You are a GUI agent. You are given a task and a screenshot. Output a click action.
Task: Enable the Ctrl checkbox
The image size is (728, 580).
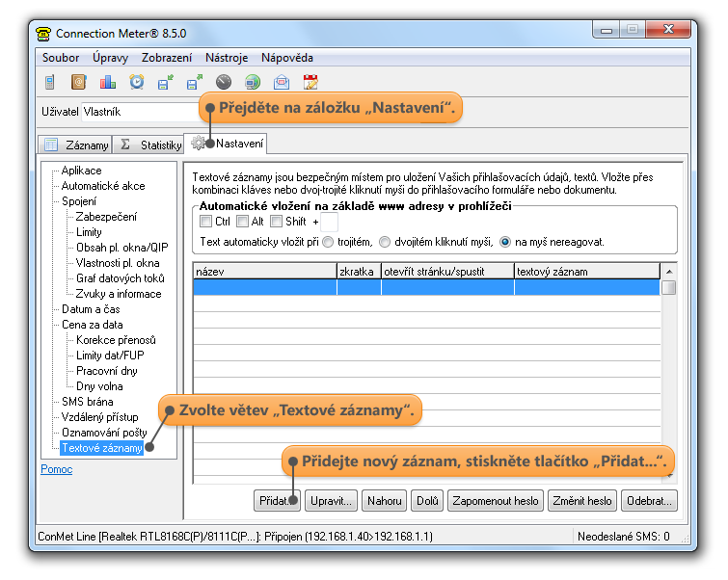pos(205,222)
